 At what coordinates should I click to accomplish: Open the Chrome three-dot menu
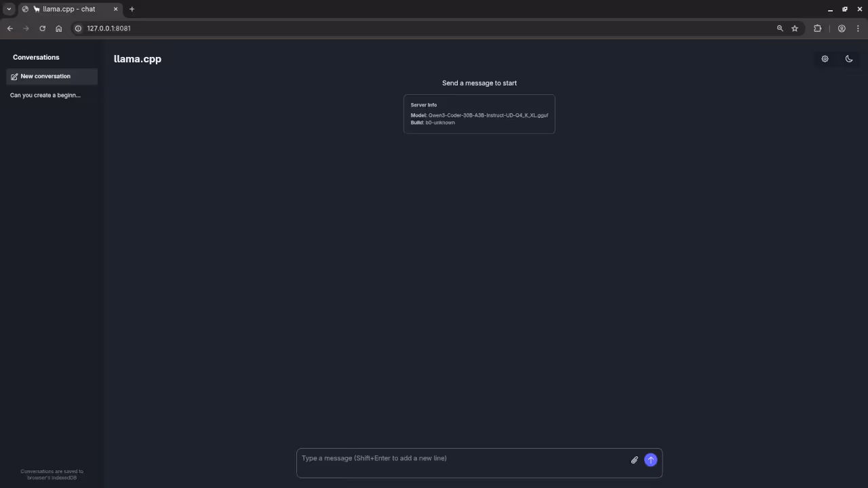(x=859, y=28)
